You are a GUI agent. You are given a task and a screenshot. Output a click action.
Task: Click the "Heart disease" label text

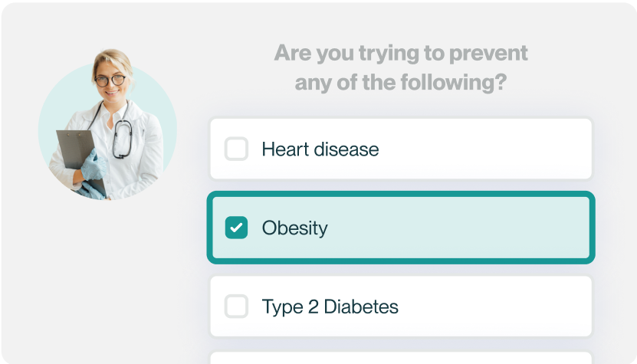tap(320, 149)
